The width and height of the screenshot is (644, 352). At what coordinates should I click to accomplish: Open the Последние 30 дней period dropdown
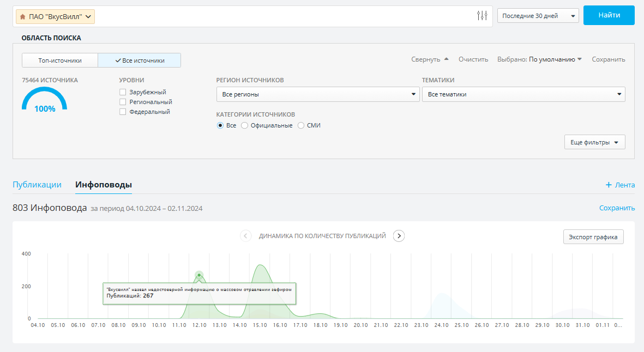coord(538,16)
